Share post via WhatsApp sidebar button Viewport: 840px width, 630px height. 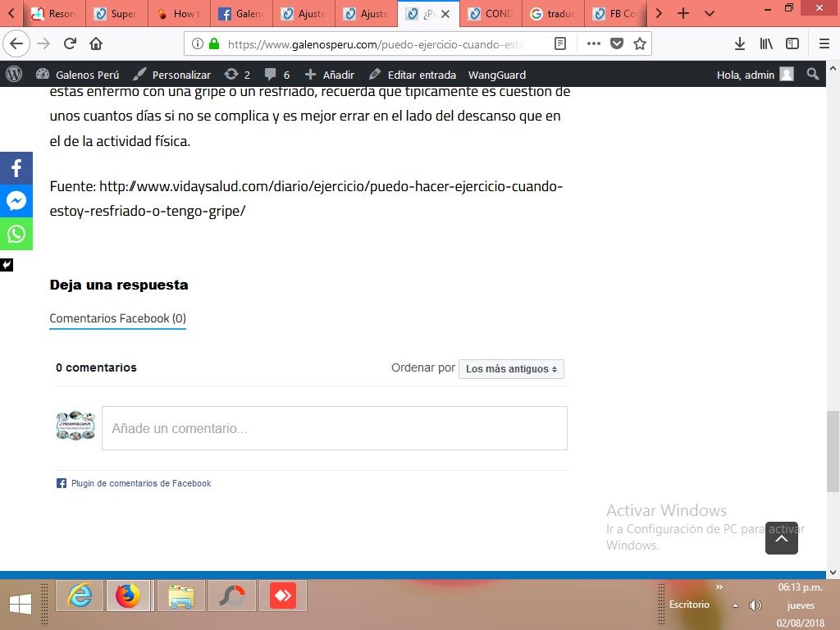pyautogui.click(x=16, y=234)
